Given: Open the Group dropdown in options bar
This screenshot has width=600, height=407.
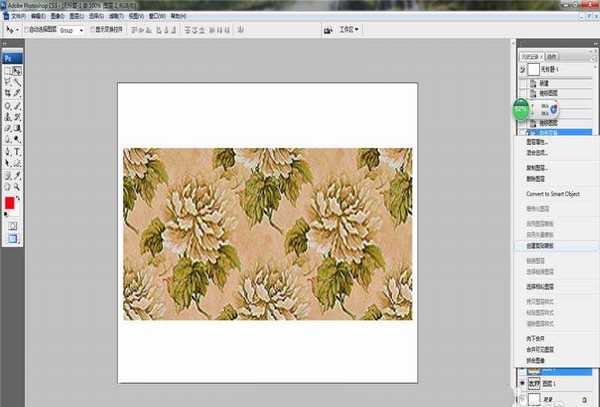Looking at the screenshot, I should pyautogui.click(x=73, y=31).
